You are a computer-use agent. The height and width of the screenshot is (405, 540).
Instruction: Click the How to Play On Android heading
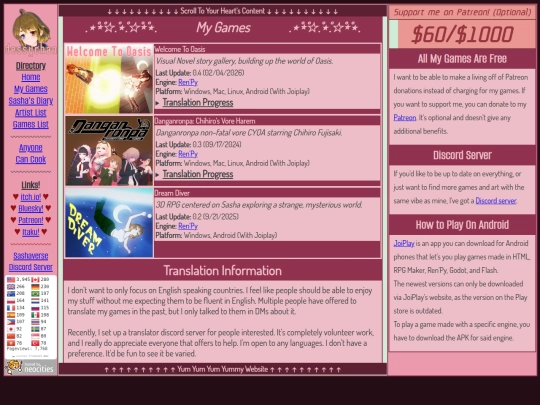[x=462, y=225]
